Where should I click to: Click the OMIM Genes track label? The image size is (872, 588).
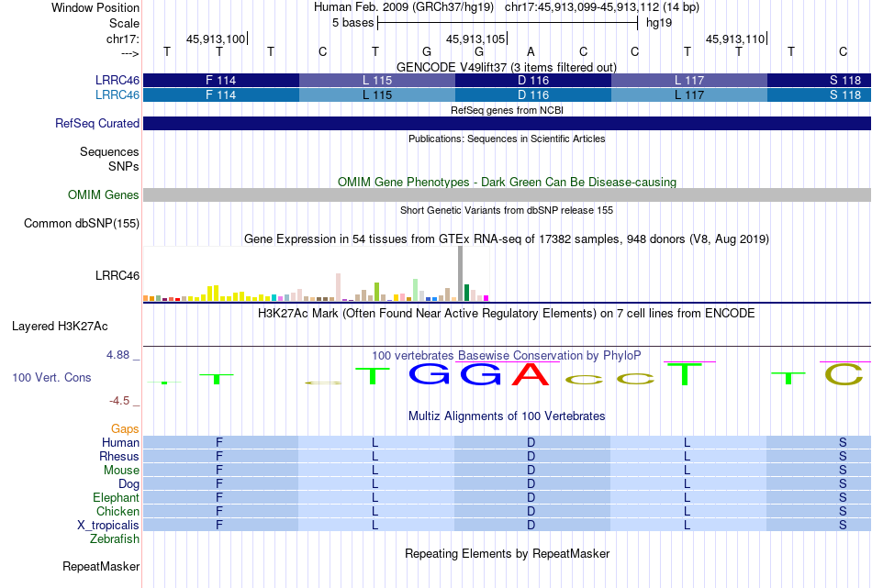(104, 194)
